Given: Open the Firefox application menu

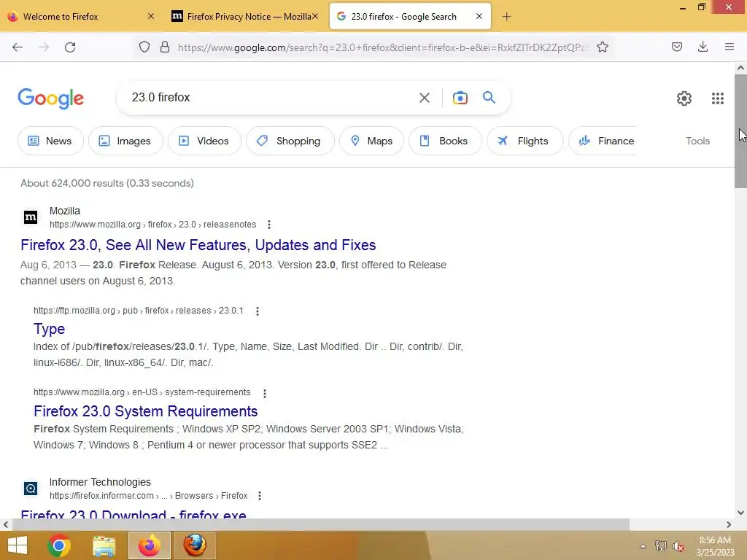Looking at the screenshot, I should pyautogui.click(x=729, y=47).
